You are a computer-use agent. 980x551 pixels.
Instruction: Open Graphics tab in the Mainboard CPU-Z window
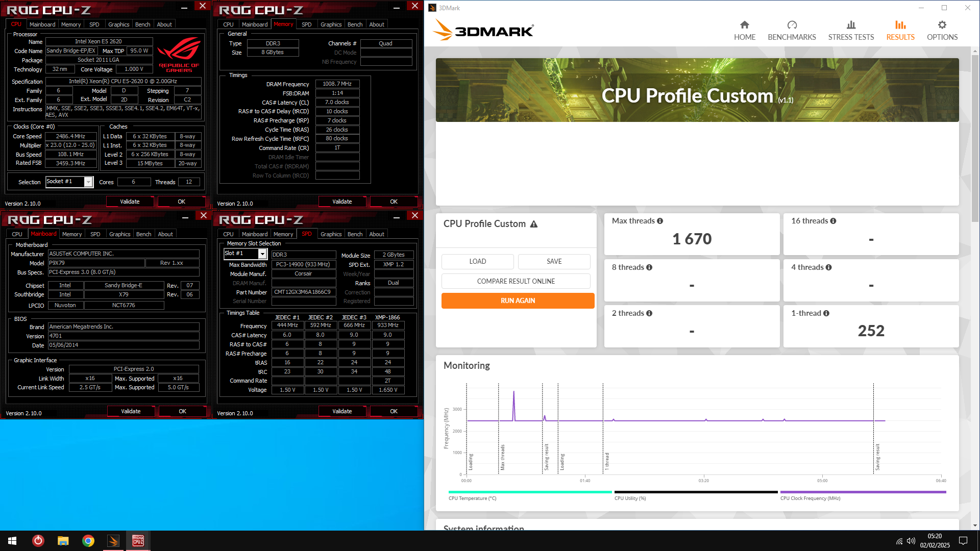coord(120,234)
